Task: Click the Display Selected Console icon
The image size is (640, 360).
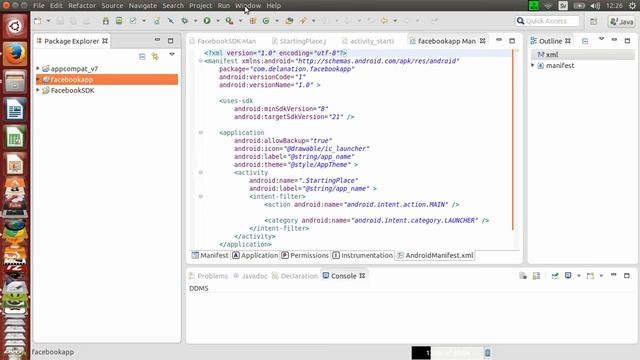Action: (x=568, y=276)
